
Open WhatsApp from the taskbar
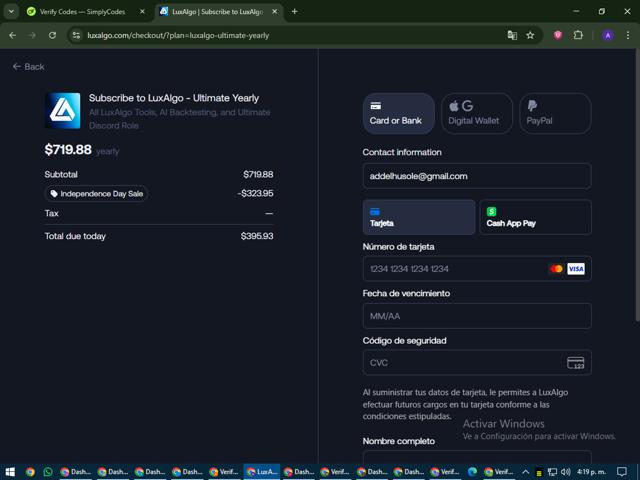48,472
